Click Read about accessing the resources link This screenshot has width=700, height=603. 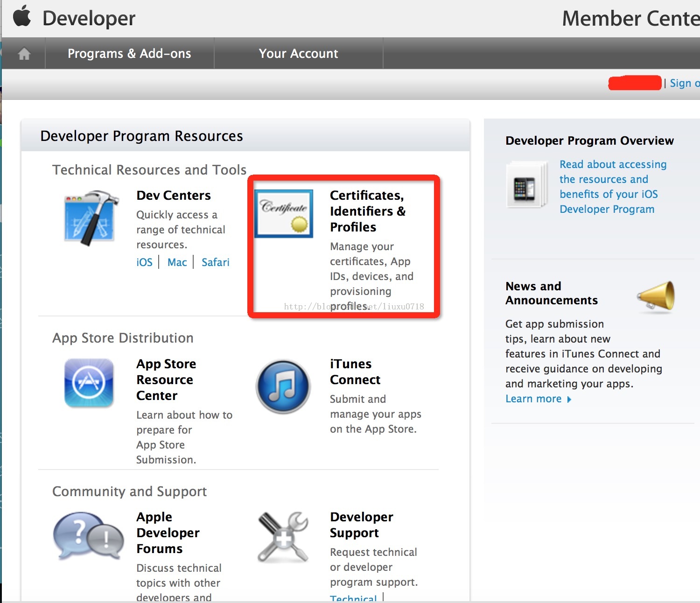tap(612, 187)
